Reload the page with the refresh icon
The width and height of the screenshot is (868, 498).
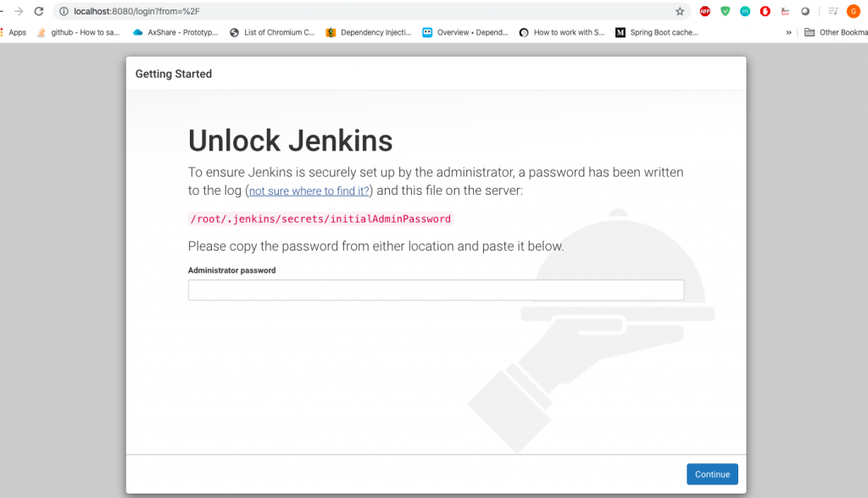(39, 11)
